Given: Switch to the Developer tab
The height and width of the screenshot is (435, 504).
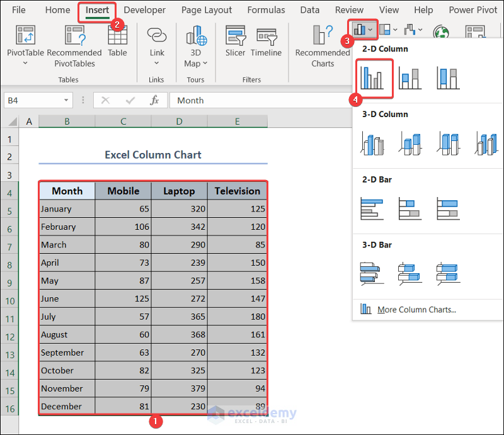Looking at the screenshot, I should click(x=145, y=10).
